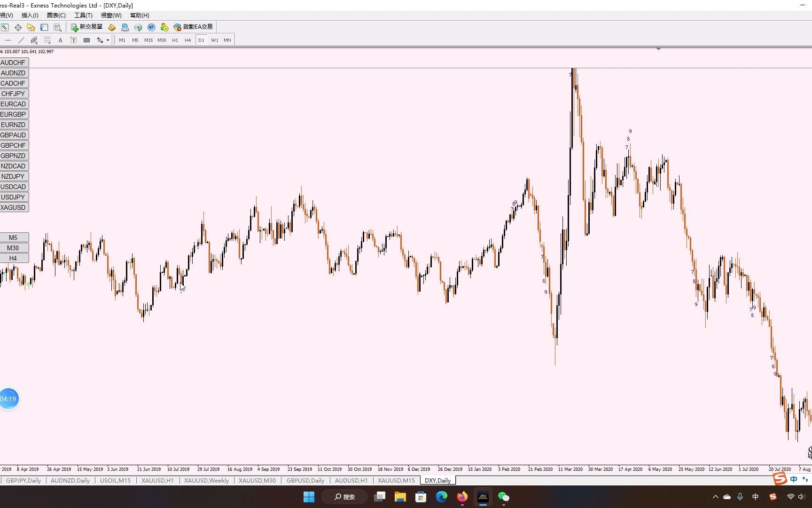Switch to the XAUUSD,Weekly chart tab
The height and width of the screenshot is (508, 812).
coord(206,481)
